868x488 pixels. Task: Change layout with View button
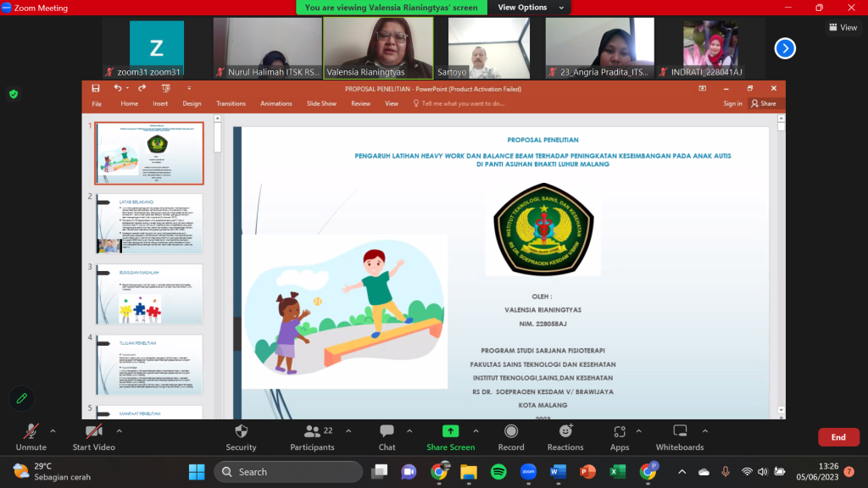pyautogui.click(x=843, y=27)
